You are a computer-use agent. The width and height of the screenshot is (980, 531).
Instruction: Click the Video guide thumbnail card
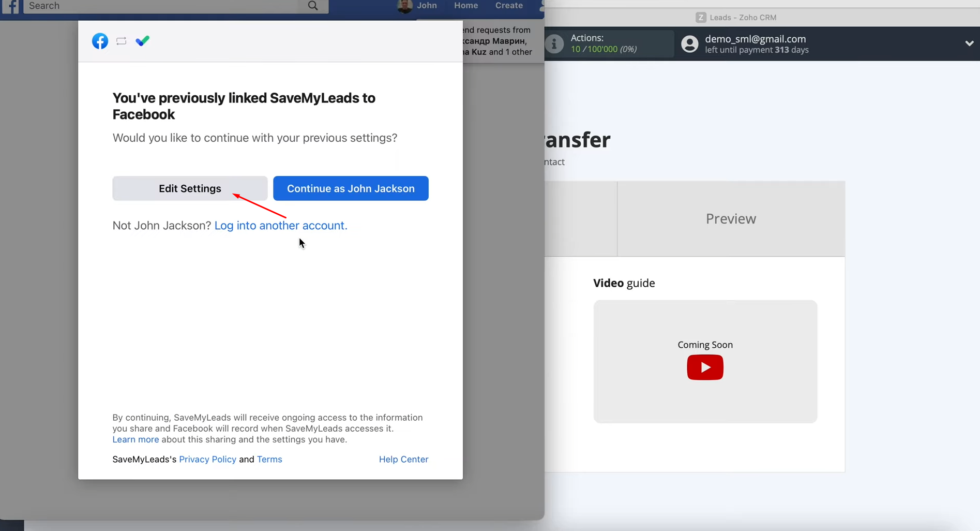[705, 362]
